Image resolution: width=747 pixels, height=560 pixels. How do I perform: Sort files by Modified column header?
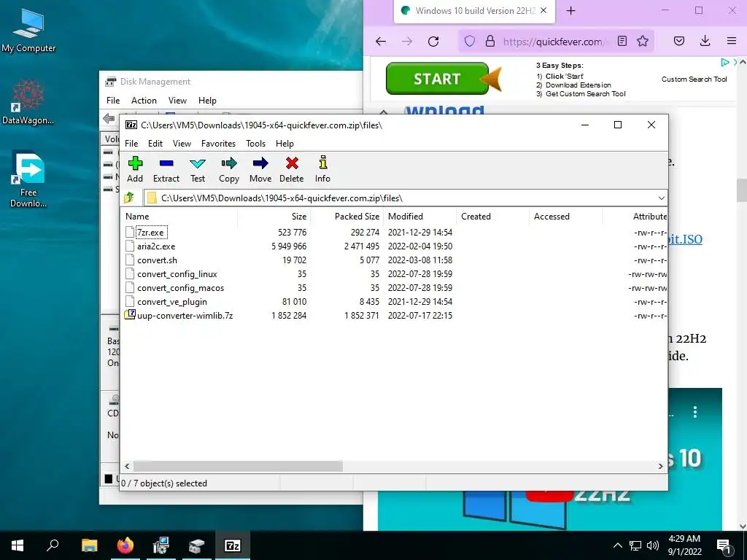(419, 216)
